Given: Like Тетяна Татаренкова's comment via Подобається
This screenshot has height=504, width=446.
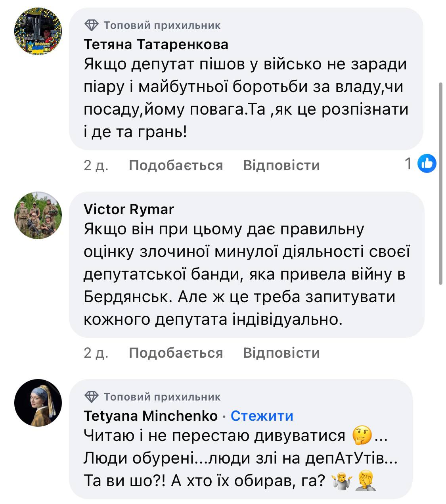Looking at the screenshot, I should [176, 165].
